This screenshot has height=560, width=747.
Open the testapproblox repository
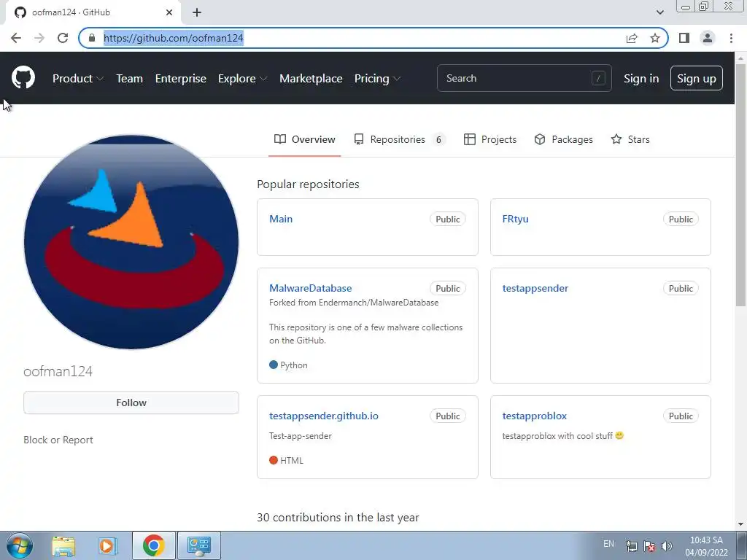(x=534, y=416)
